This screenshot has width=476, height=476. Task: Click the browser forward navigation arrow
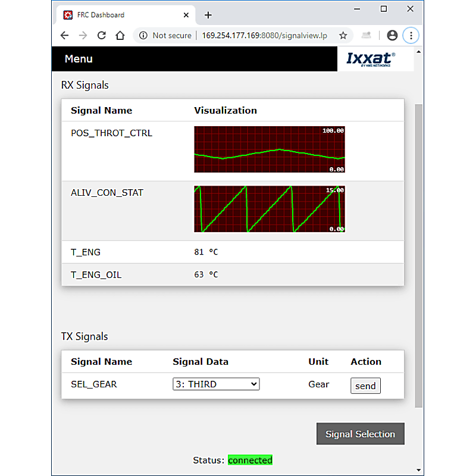point(83,35)
